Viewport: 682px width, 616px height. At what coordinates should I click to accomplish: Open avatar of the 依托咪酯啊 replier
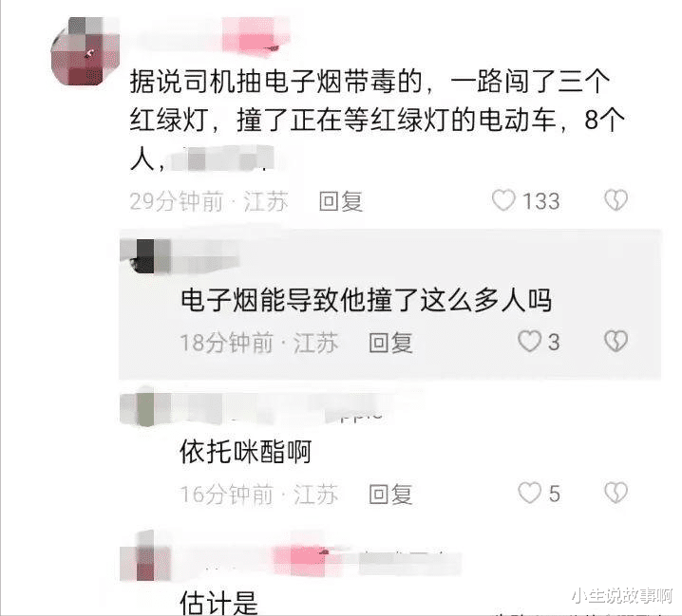(145, 408)
